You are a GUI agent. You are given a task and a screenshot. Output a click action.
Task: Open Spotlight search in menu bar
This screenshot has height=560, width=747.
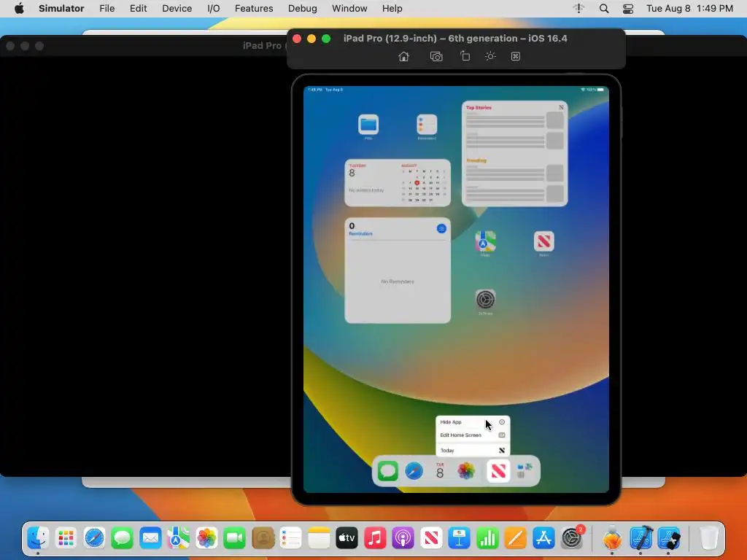click(603, 9)
